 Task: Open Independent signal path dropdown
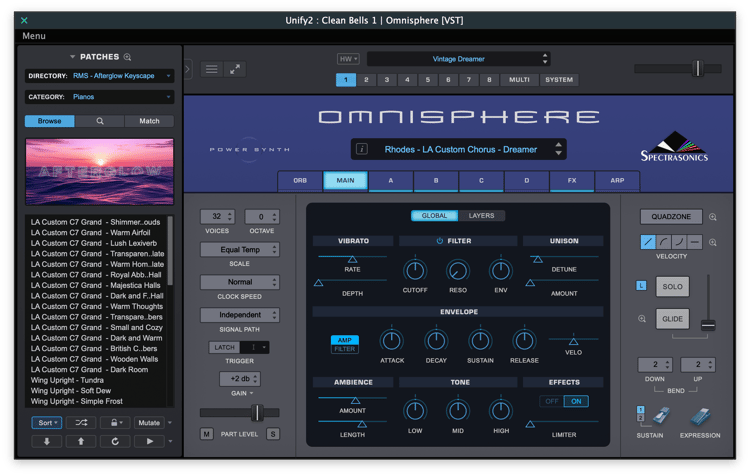pos(240,315)
